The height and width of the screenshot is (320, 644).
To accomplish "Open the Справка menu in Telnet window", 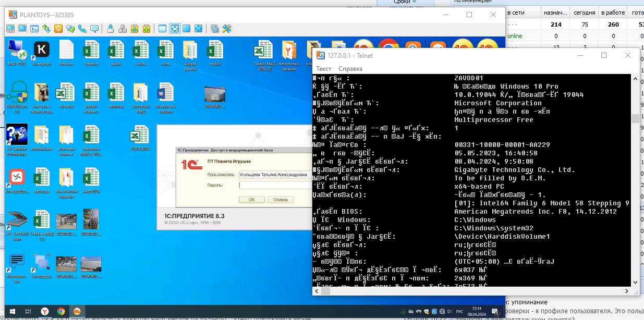I will click(350, 69).
